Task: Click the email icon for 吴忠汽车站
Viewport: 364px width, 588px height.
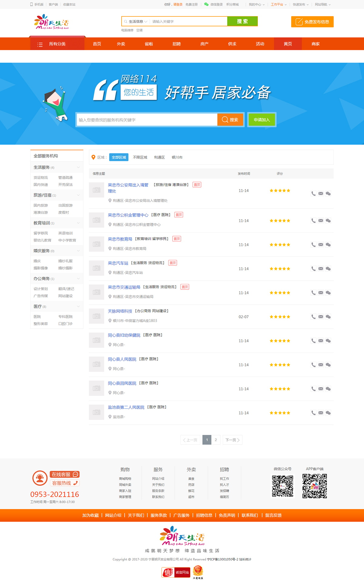Action: (321, 269)
